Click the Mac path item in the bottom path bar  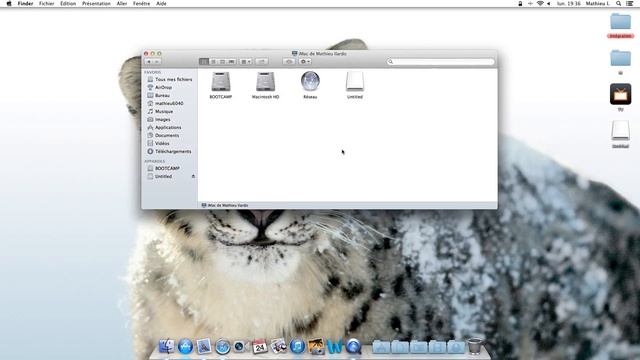(225, 205)
